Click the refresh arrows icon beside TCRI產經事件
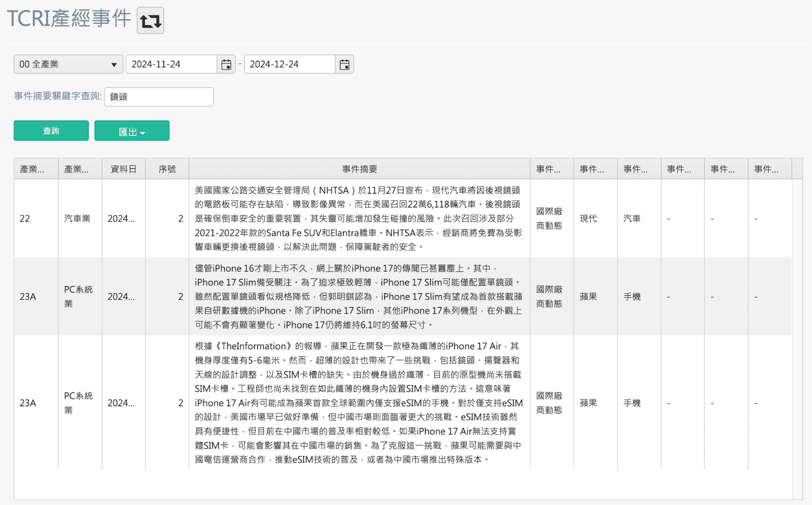This screenshot has width=812, height=505. [150, 21]
